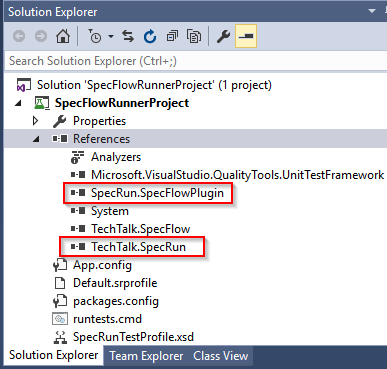Click Sync with Active Document icon
The image size is (387, 369).
click(x=128, y=36)
